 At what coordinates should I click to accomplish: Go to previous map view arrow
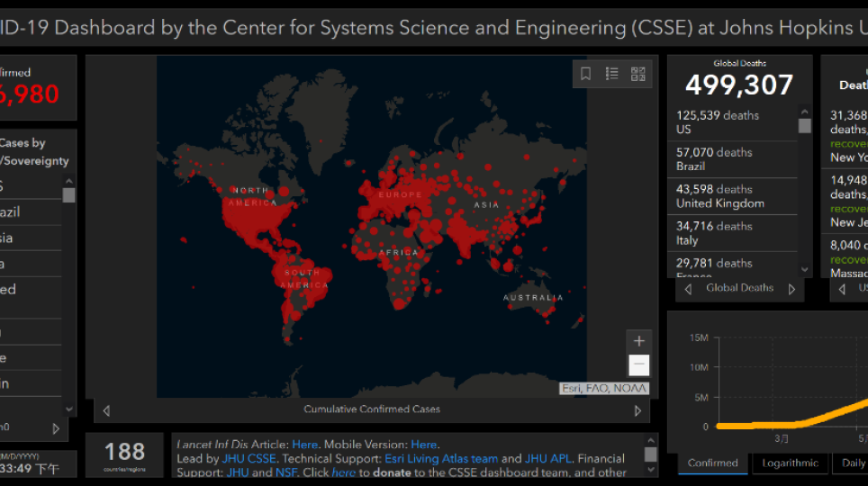[106, 410]
